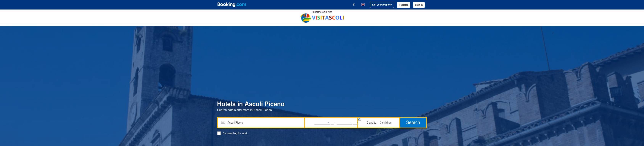Click the VisitAscoli parrot logo

coord(306,18)
